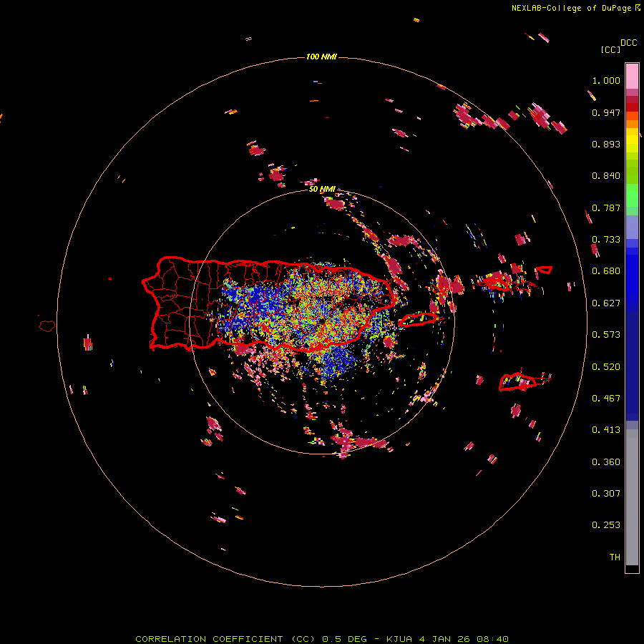Click the 0.733 scale value
The height and width of the screenshot is (644, 644).
[606, 240]
